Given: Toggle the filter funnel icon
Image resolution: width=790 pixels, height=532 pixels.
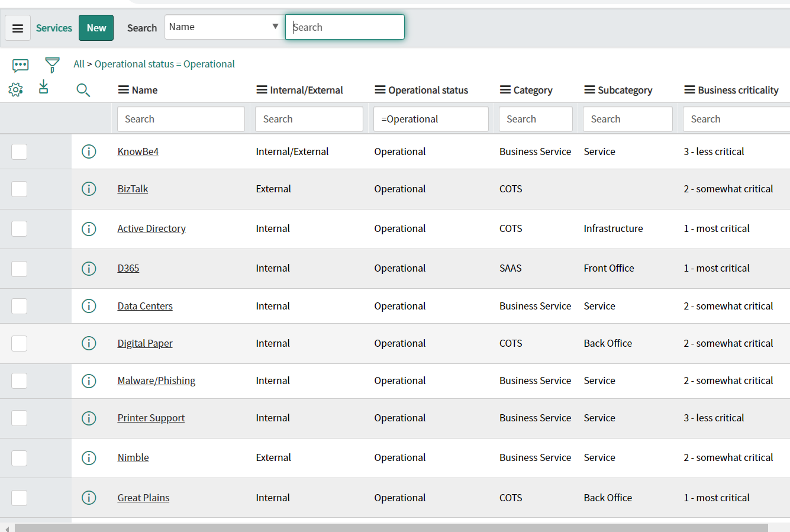Looking at the screenshot, I should (x=52, y=65).
